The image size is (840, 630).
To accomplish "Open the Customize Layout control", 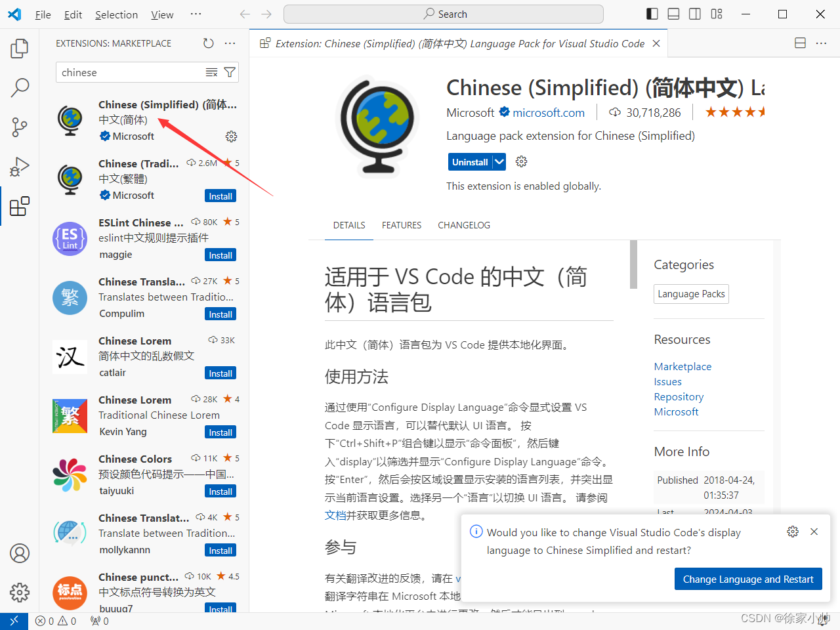I will pyautogui.click(x=717, y=14).
